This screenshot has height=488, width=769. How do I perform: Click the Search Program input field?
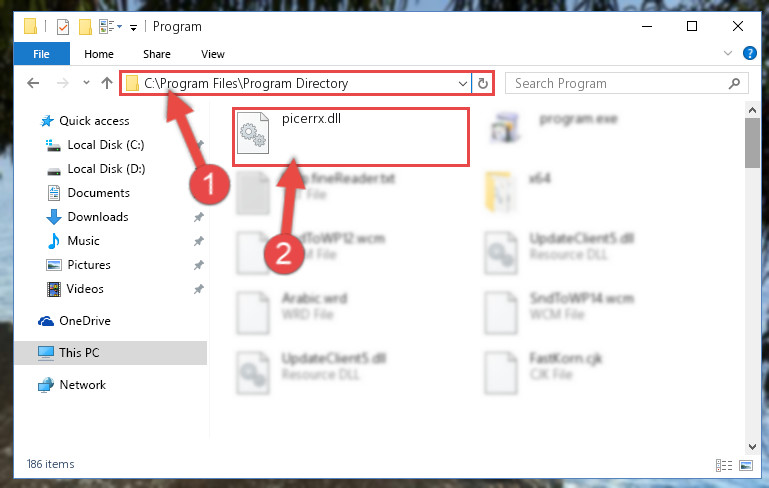click(619, 83)
